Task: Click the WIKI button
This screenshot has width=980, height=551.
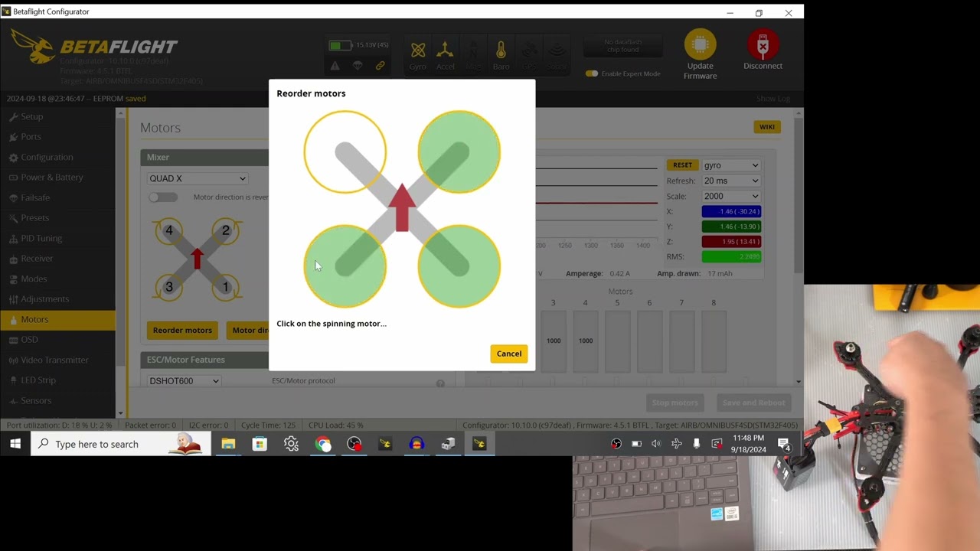Action: click(767, 127)
